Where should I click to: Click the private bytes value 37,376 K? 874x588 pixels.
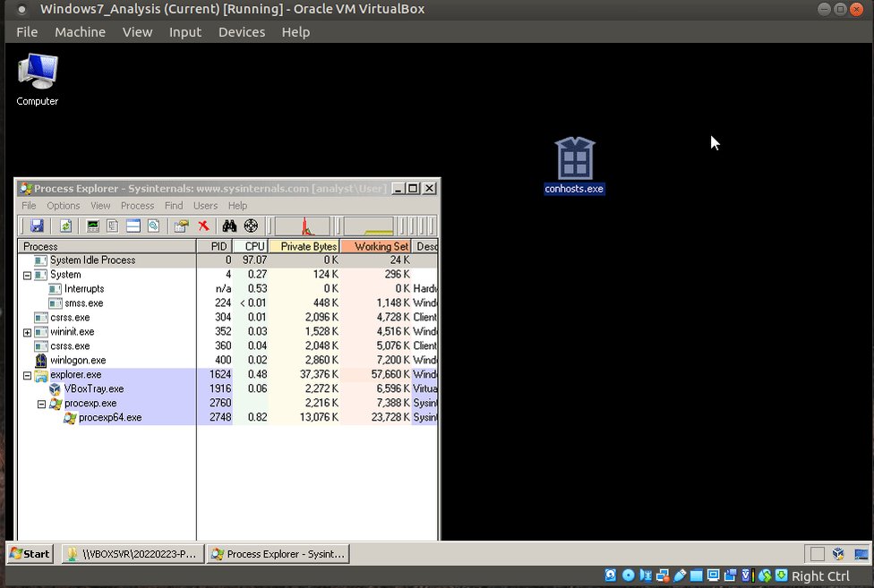tap(319, 375)
